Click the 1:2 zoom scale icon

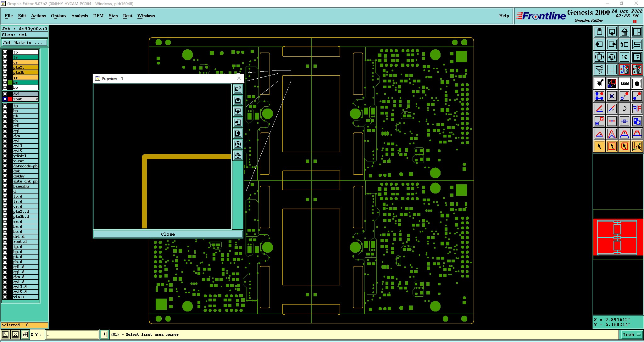point(624,57)
